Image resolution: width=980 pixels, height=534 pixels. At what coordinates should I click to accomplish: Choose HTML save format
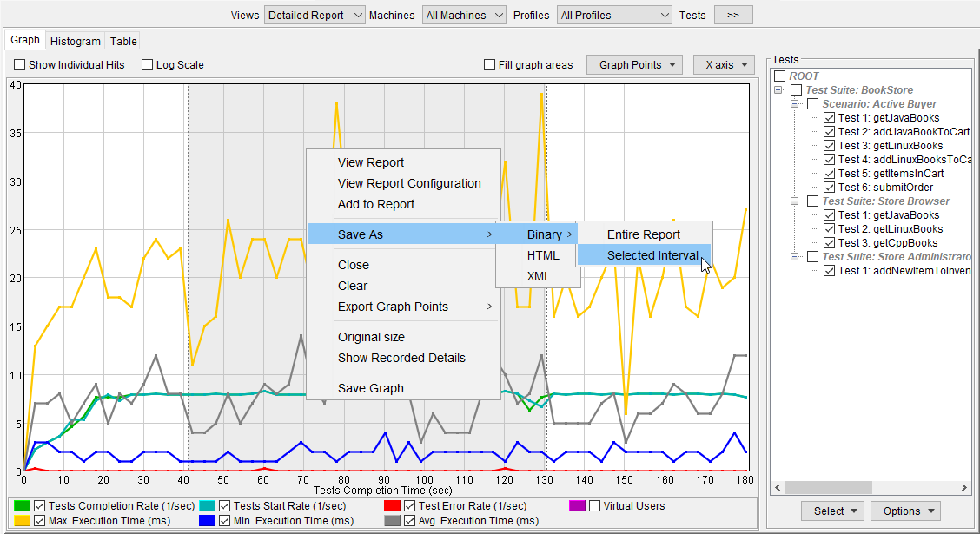(x=538, y=255)
